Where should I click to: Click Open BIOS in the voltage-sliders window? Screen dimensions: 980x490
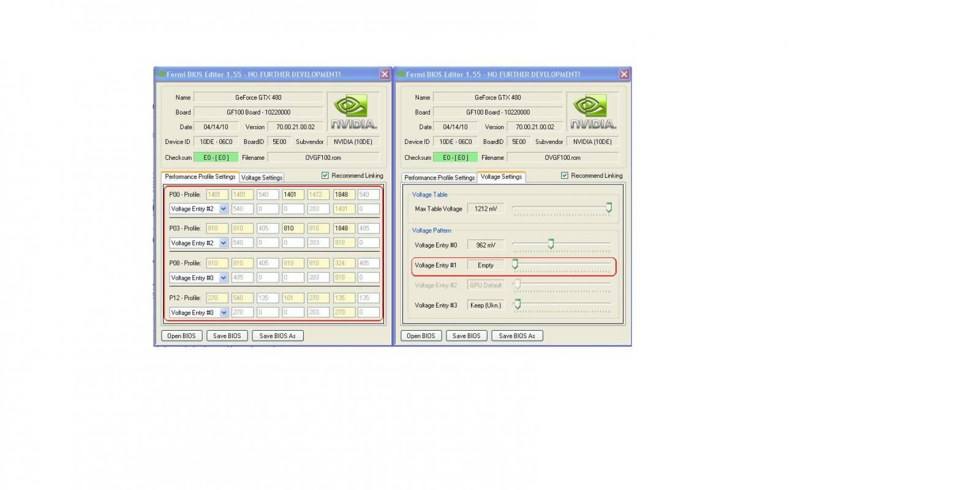(x=421, y=336)
